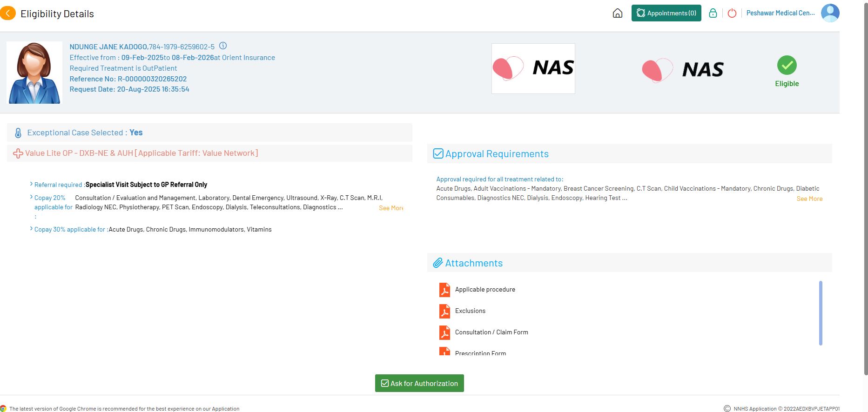
Task: Click the info icon beside member ID
Action: click(223, 46)
